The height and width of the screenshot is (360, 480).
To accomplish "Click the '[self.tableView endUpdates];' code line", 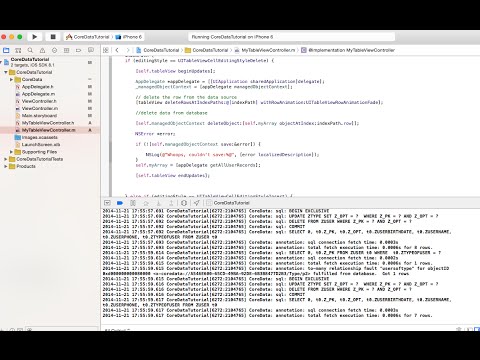I will click(x=173, y=175).
